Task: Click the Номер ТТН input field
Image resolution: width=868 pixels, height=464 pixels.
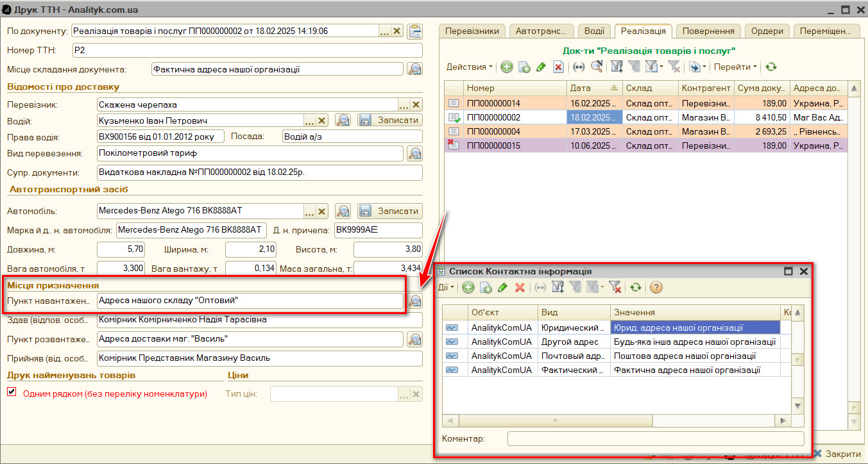Action: click(x=247, y=51)
